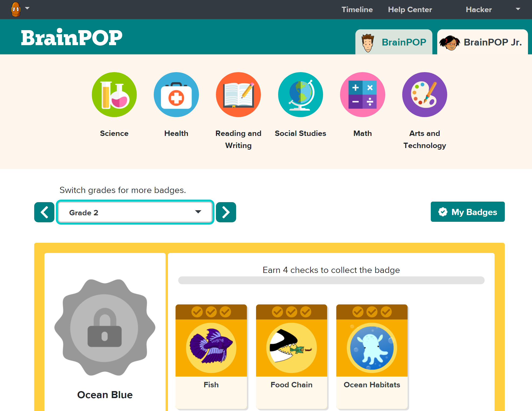Click the Reading and Writing label
Image resolution: width=532 pixels, height=411 pixels.
click(238, 139)
